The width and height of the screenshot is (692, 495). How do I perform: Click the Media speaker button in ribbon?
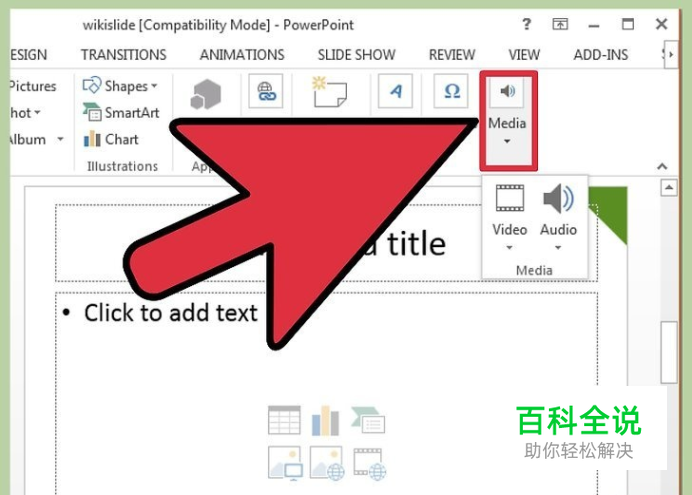(508, 91)
